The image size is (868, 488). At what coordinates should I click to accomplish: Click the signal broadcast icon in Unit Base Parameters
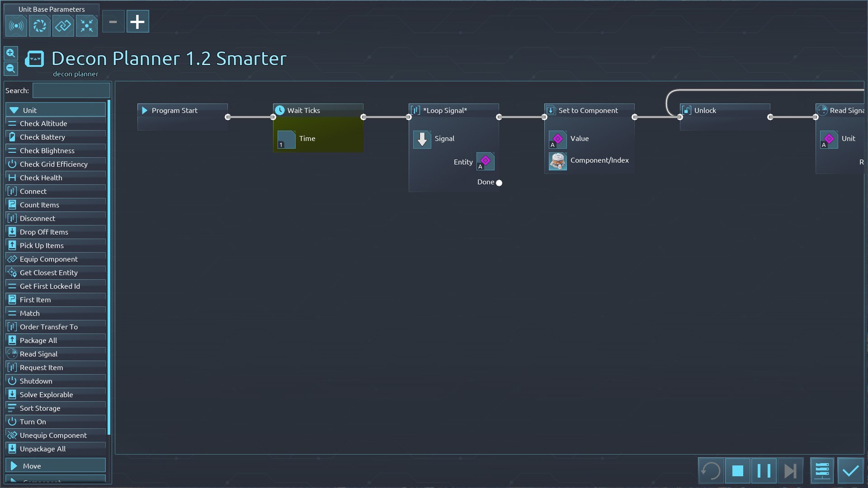coord(16,26)
